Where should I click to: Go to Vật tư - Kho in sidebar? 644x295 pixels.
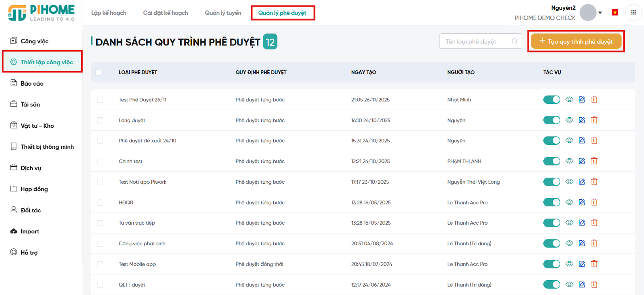[37, 126]
